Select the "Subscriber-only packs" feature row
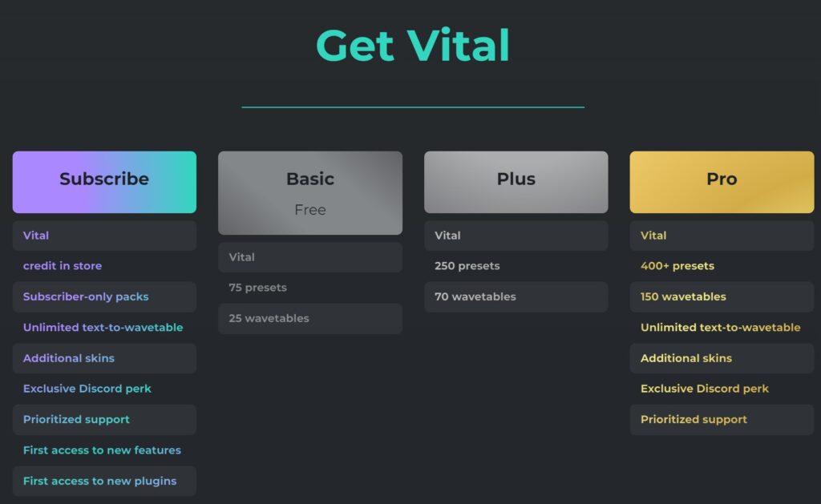The width and height of the screenshot is (821, 504). coord(86,296)
